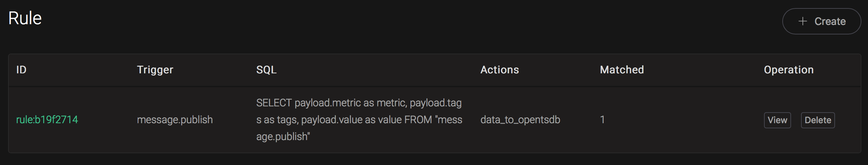Viewport: 868px width, 165px height.
Task: Click the data_to_opentsdb action entry
Action: [520, 120]
